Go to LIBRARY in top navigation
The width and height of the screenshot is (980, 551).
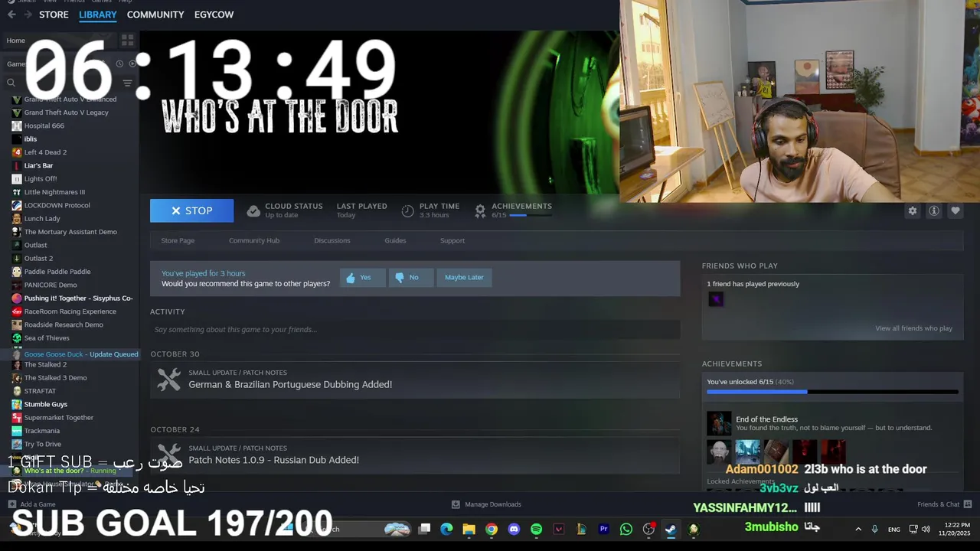98,15
